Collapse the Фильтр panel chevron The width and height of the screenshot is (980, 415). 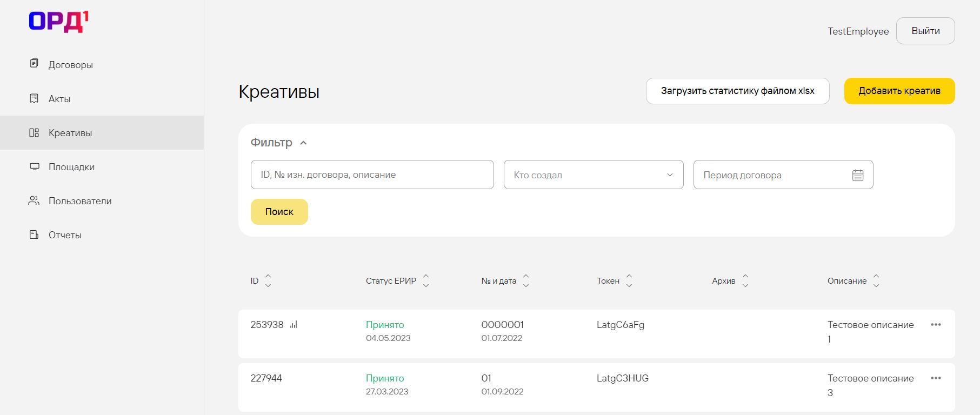(x=303, y=143)
